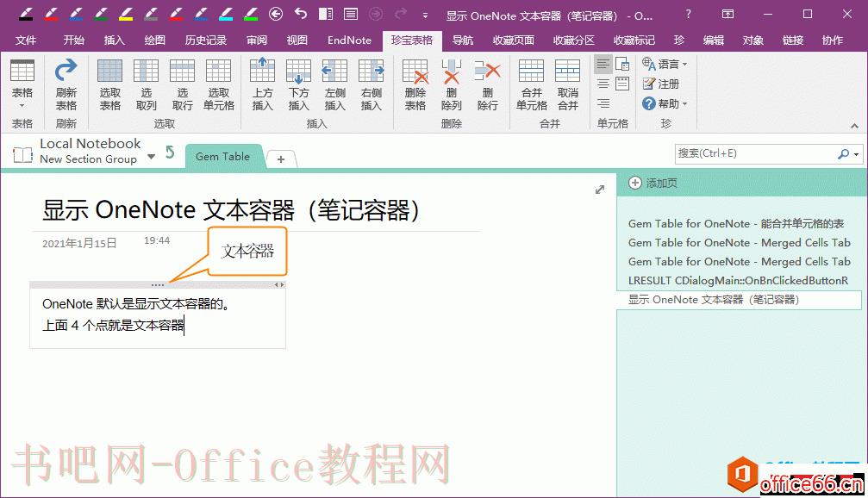Viewport: 868px width, 498px height.
Task: Open the 帮助 help dropdown
Action: (x=665, y=103)
